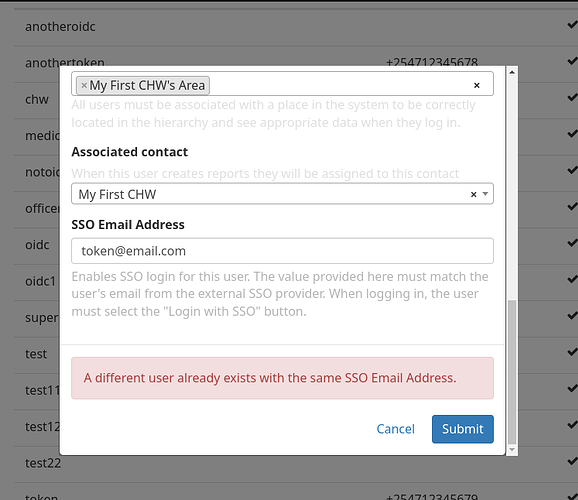Click the checkmark in the anotheroidc row
The width and height of the screenshot is (578, 500).
[x=572, y=25]
